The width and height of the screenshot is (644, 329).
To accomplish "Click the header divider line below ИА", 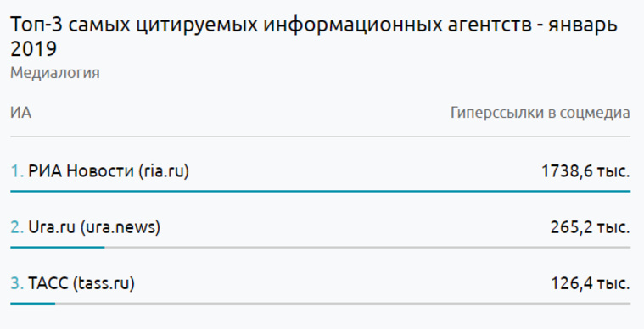I will click(321, 137).
